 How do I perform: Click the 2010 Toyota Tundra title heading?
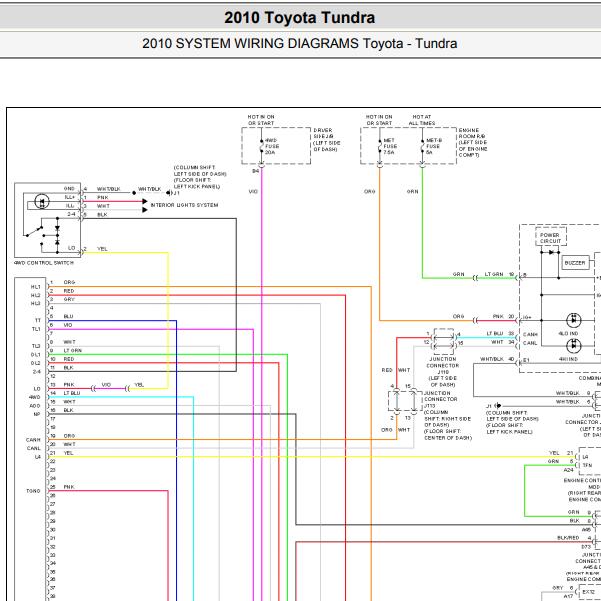coord(300,18)
